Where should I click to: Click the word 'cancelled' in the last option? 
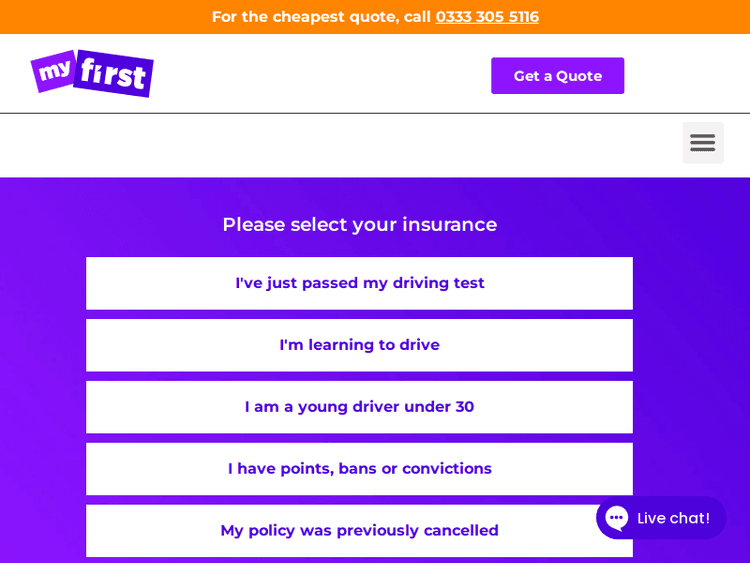point(461,531)
